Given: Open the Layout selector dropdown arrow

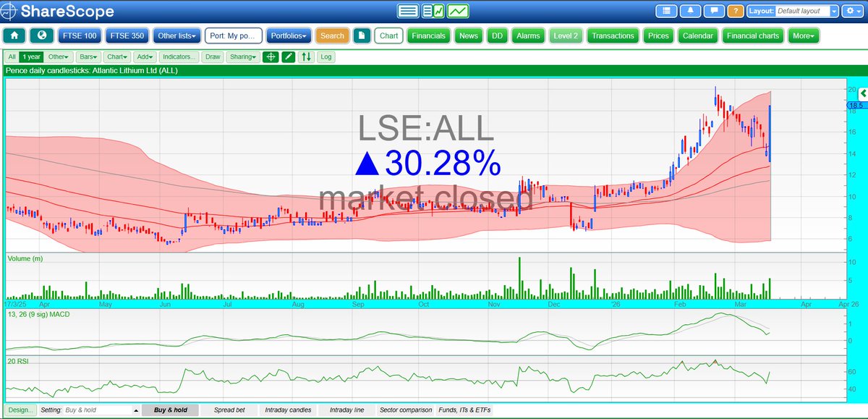Looking at the screenshot, I should click(x=835, y=11).
